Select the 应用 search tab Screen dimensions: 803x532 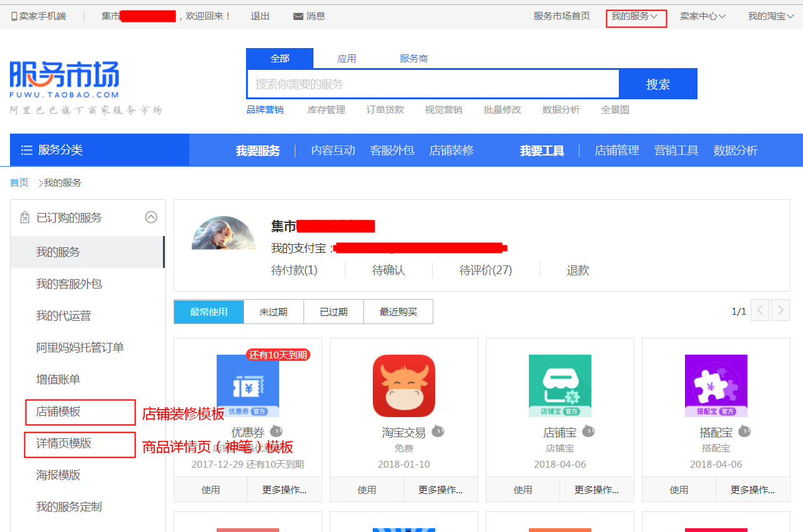pyautogui.click(x=347, y=59)
